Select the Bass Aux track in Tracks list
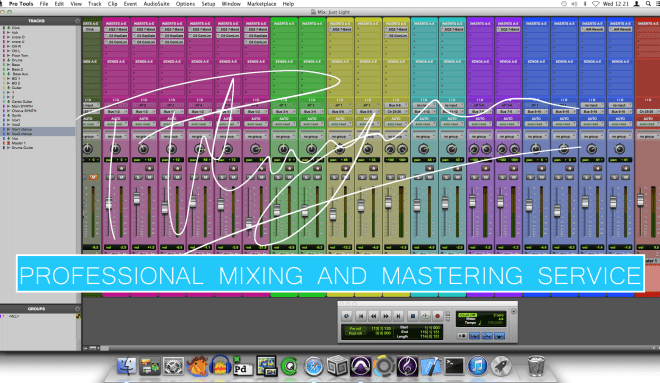Screen dimensions: 660x383 pyautogui.click(x=20, y=74)
